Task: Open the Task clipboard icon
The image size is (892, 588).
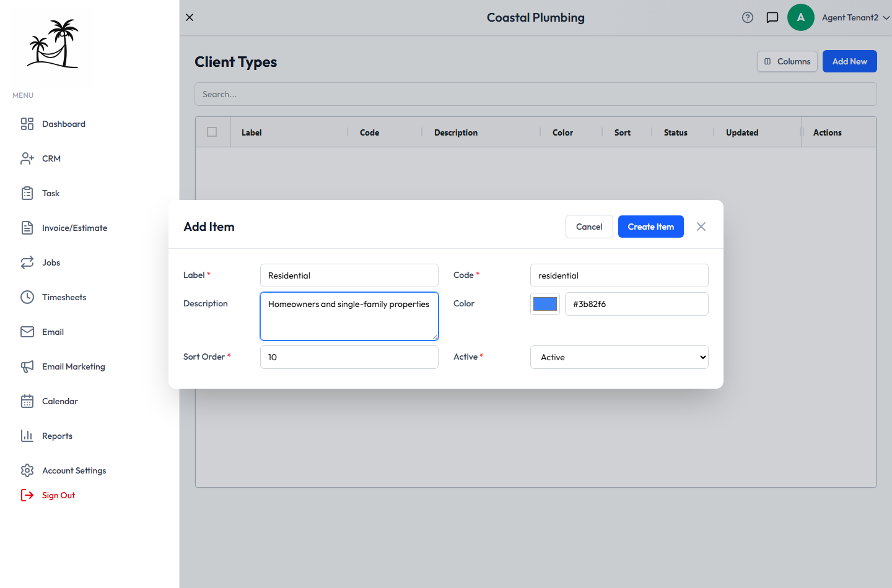Action: 27,193
